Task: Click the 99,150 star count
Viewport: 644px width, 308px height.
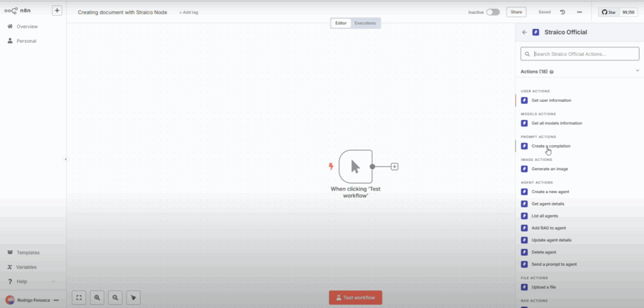Action: [x=628, y=13]
